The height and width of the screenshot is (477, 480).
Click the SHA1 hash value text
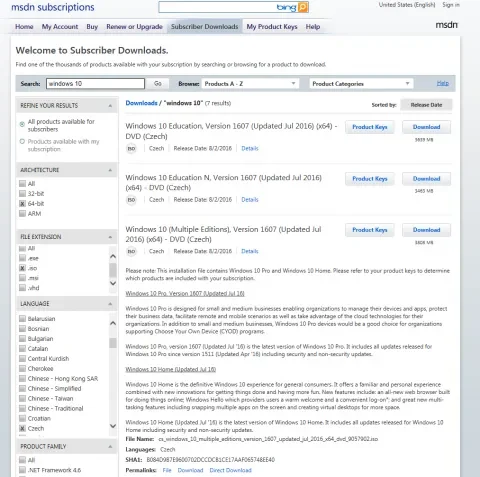211,460
